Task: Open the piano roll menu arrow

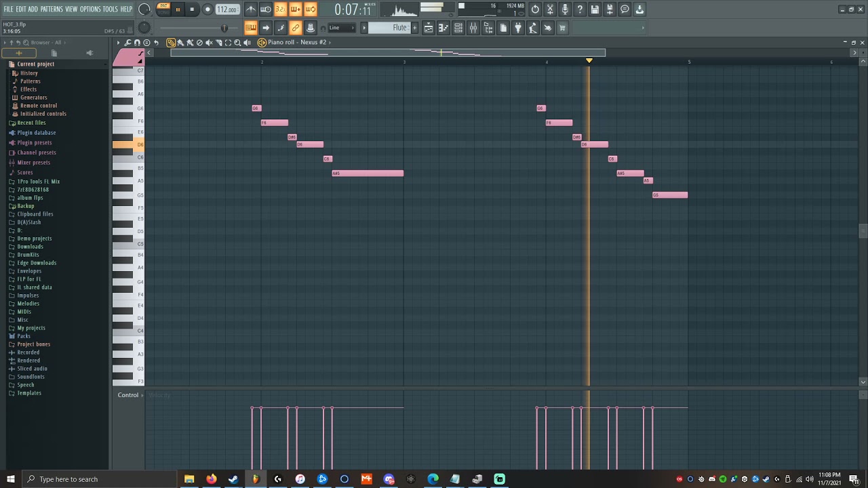Action: coord(118,43)
